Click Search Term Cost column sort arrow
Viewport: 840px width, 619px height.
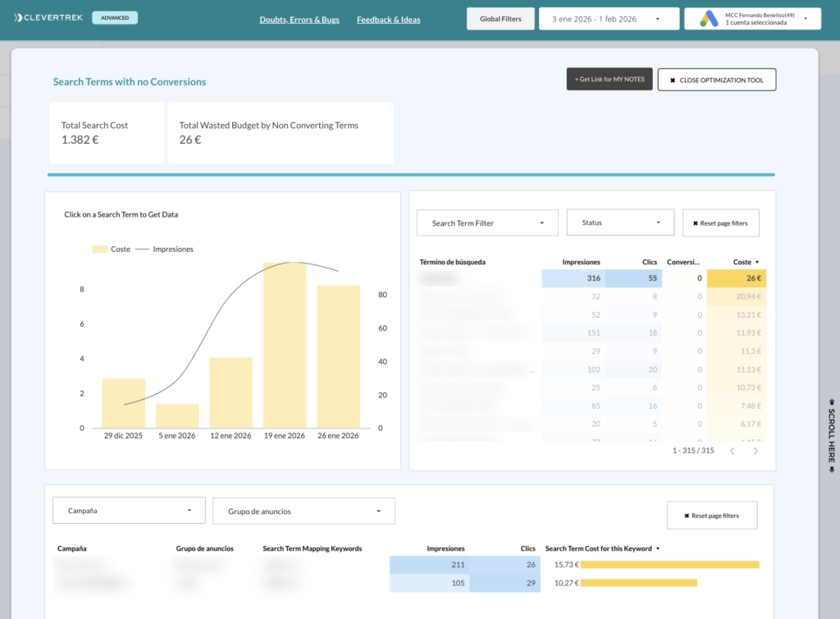click(x=658, y=548)
